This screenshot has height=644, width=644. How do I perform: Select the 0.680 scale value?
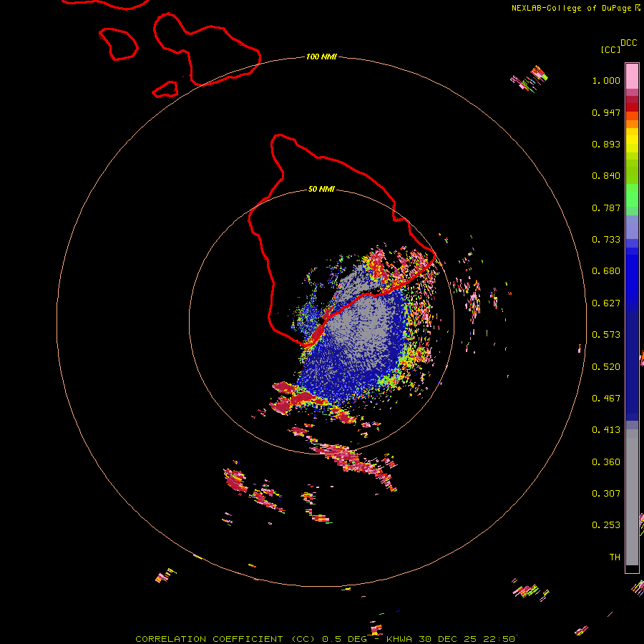pos(606,271)
